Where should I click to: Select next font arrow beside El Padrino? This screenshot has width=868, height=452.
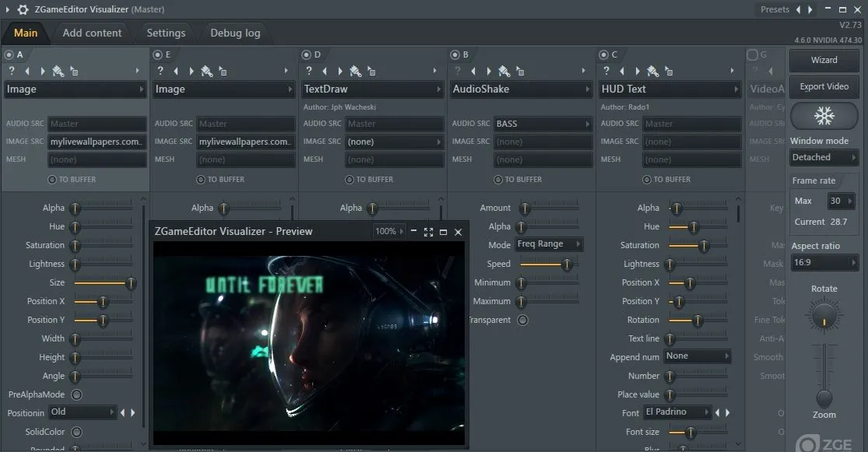[727, 413]
